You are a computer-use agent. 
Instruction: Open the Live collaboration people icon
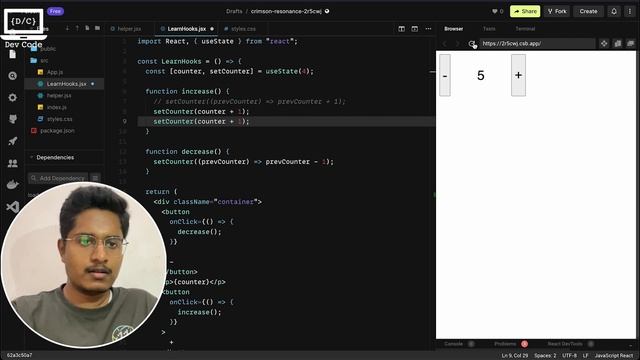12,163
